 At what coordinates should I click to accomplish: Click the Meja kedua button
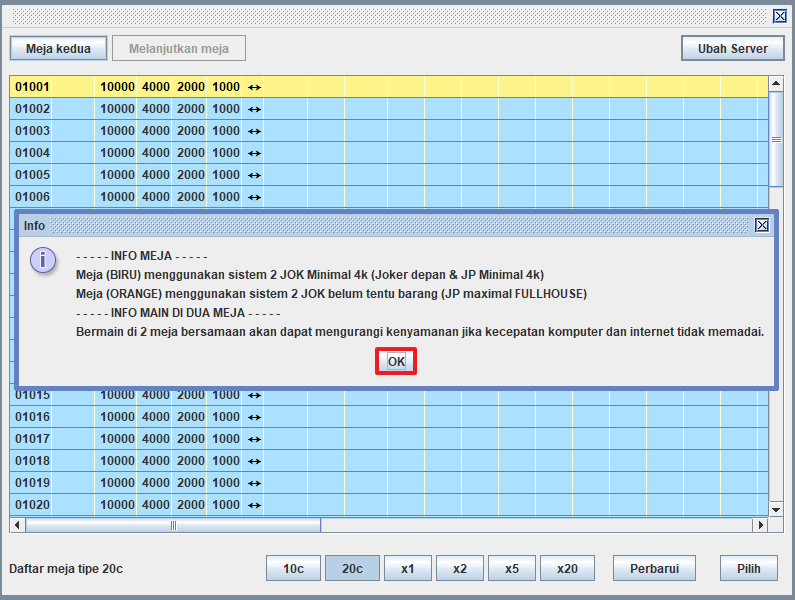coord(58,48)
